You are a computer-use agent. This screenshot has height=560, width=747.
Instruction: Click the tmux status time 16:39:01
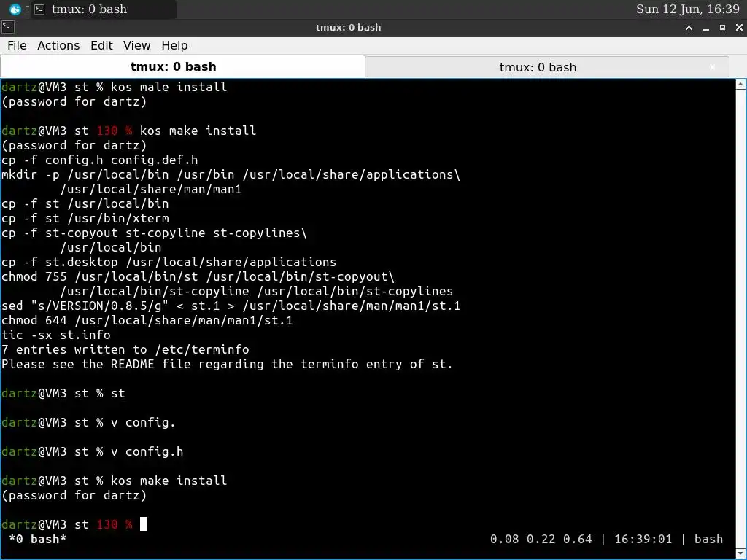(x=643, y=539)
